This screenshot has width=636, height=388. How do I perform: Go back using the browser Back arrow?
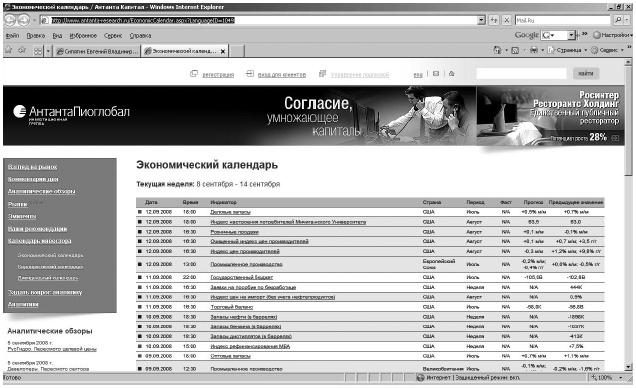(x=10, y=20)
